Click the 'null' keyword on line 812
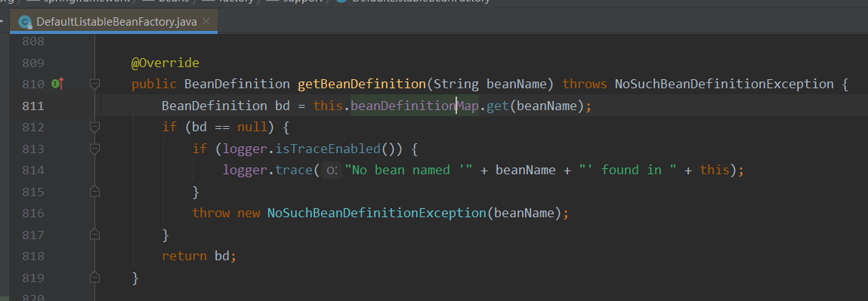Viewport: 868px width, 301px height. click(252, 127)
